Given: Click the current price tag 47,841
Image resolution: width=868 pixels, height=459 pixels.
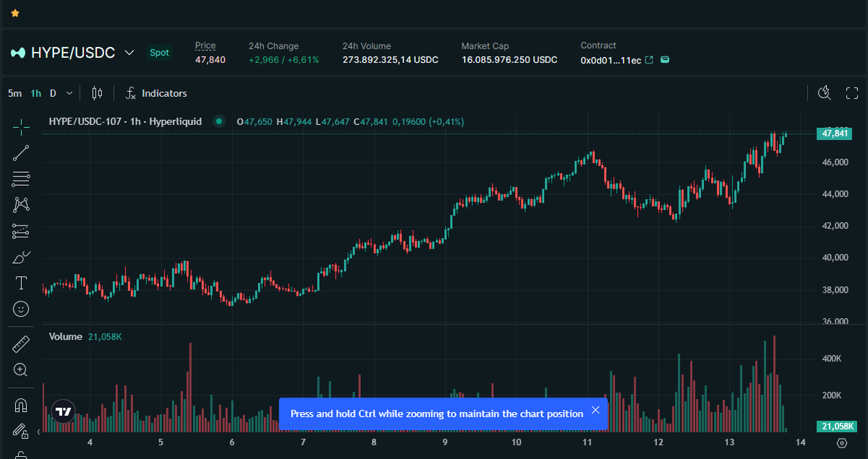Looking at the screenshot, I should pyautogui.click(x=836, y=133).
